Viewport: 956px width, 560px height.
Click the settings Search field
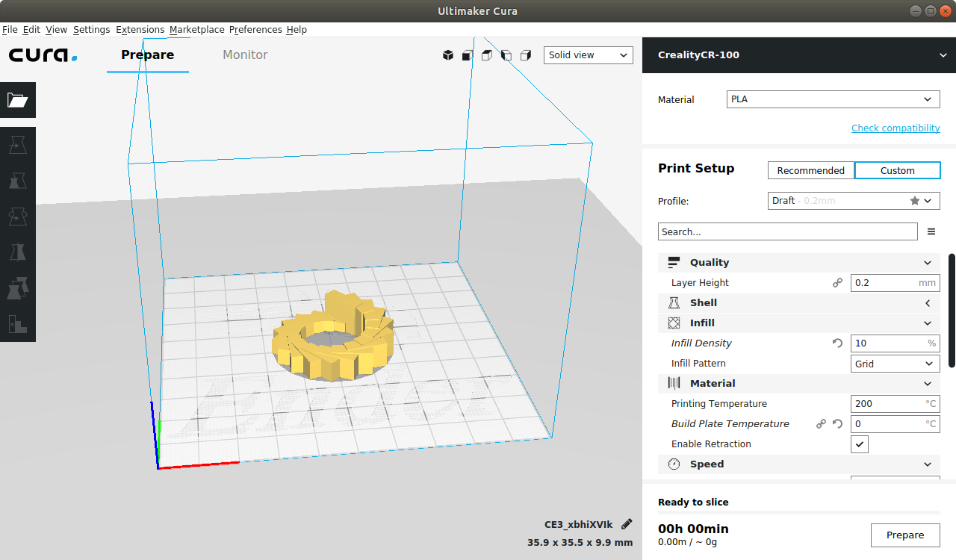click(787, 231)
